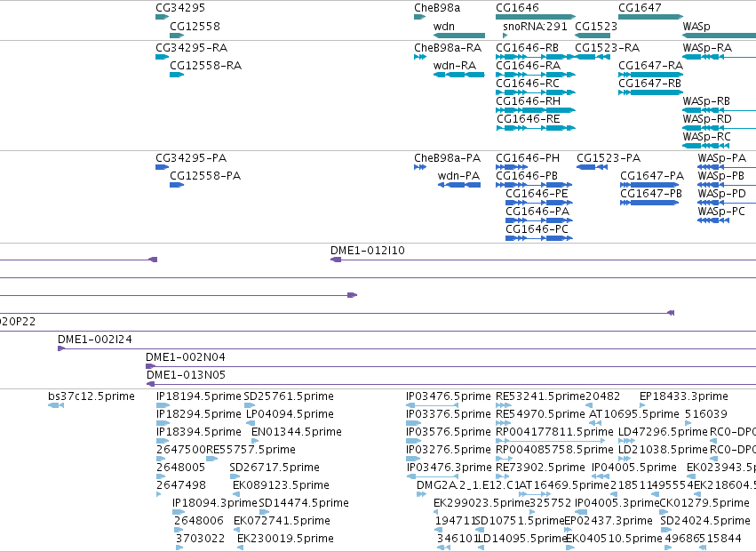756x552 pixels.
Task: Select the CG1647 gene bar glyph
Action: coord(651,17)
